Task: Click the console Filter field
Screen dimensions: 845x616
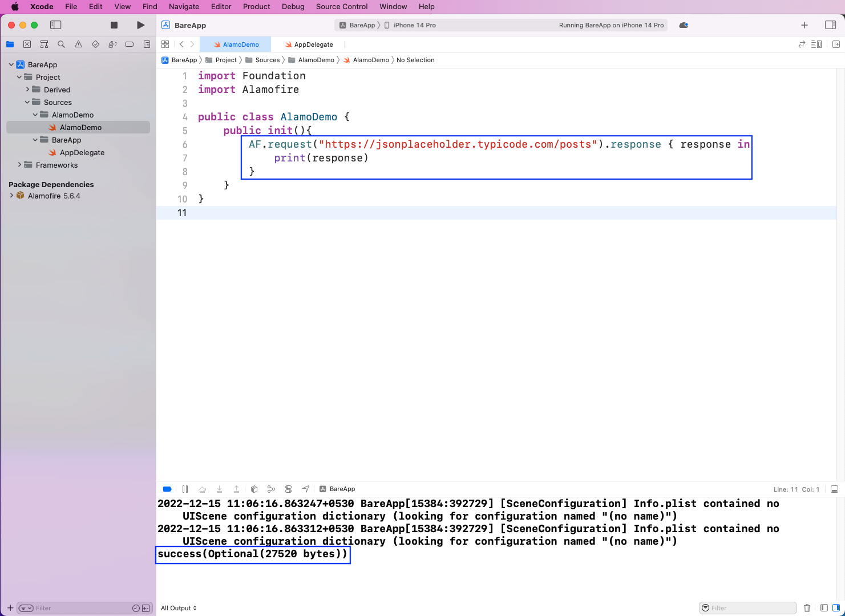Action: [748, 608]
